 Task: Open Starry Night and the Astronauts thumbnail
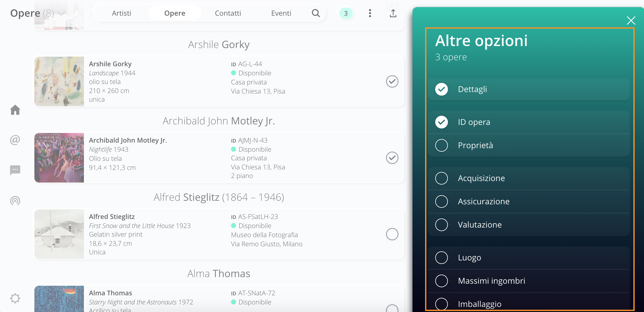[x=59, y=299]
